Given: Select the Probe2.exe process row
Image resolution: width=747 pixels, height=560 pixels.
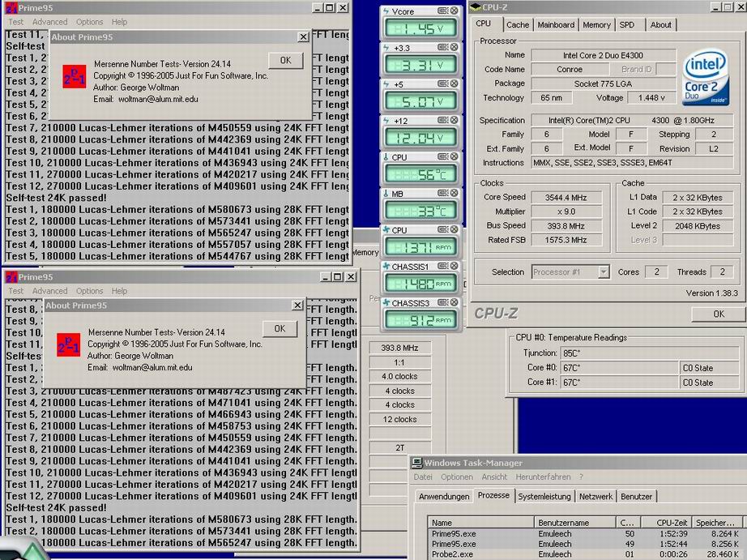Looking at the screenshot, I should click(587, 554).
